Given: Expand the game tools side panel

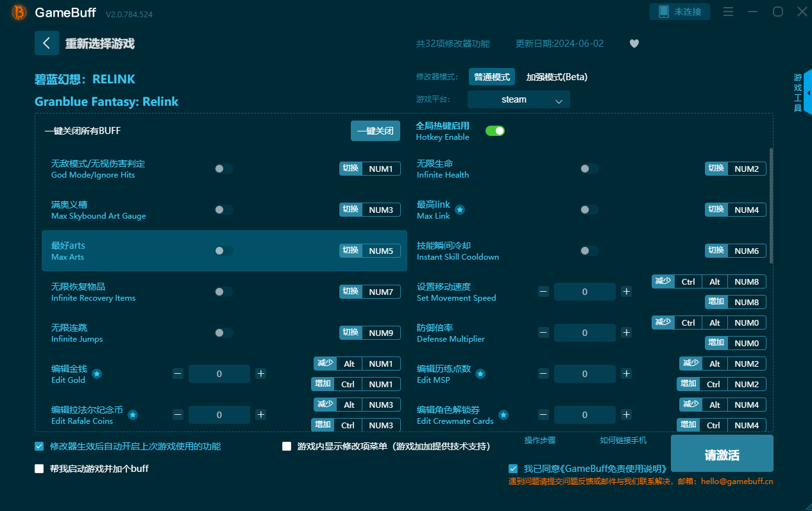Looking at the screenshot, I should pos(802,93).
